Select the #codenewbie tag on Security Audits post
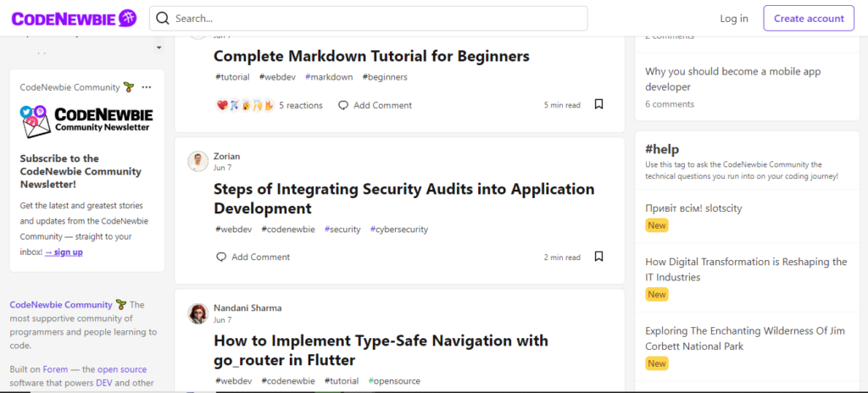 point(288,230)
